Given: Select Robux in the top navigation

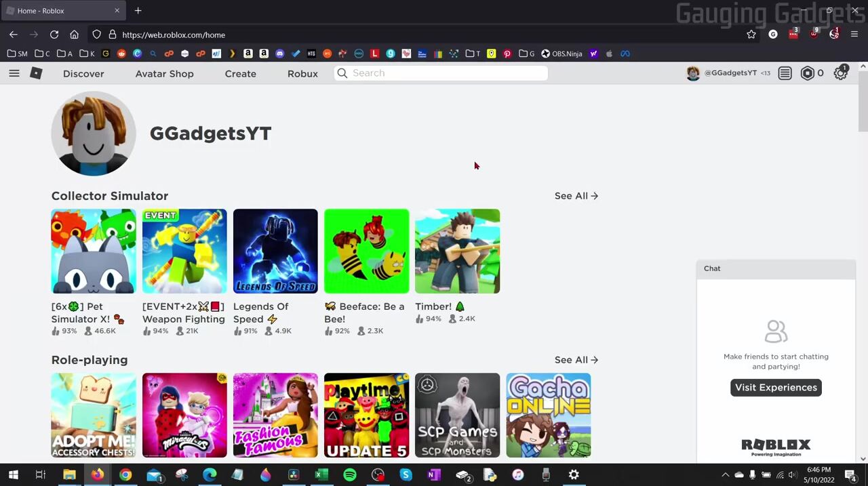Looking at the screenshot, I should point(302,73).
